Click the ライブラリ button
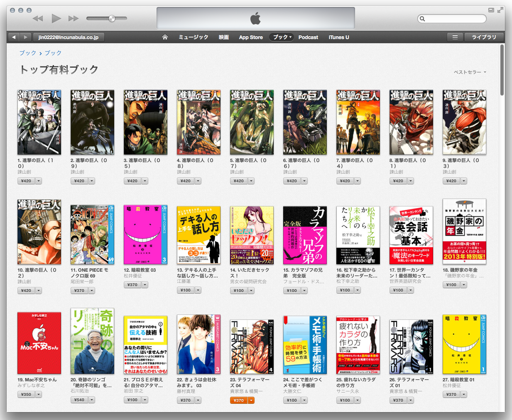This screenshot has width=512, height=420. tap(484, 37)
